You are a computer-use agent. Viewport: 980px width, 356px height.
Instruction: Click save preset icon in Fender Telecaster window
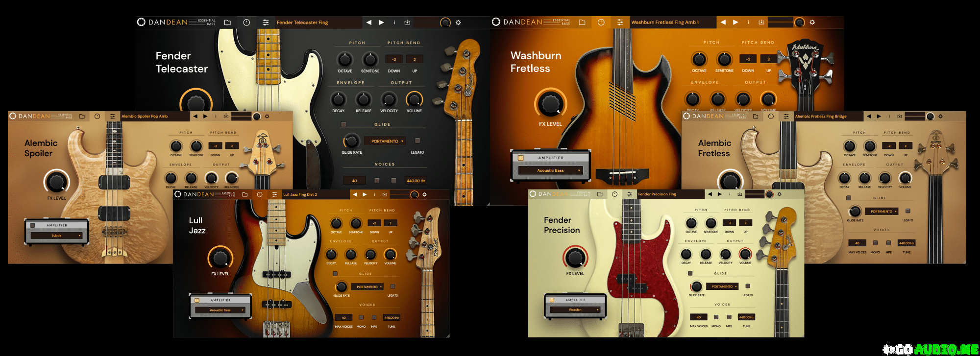(407, 23)
